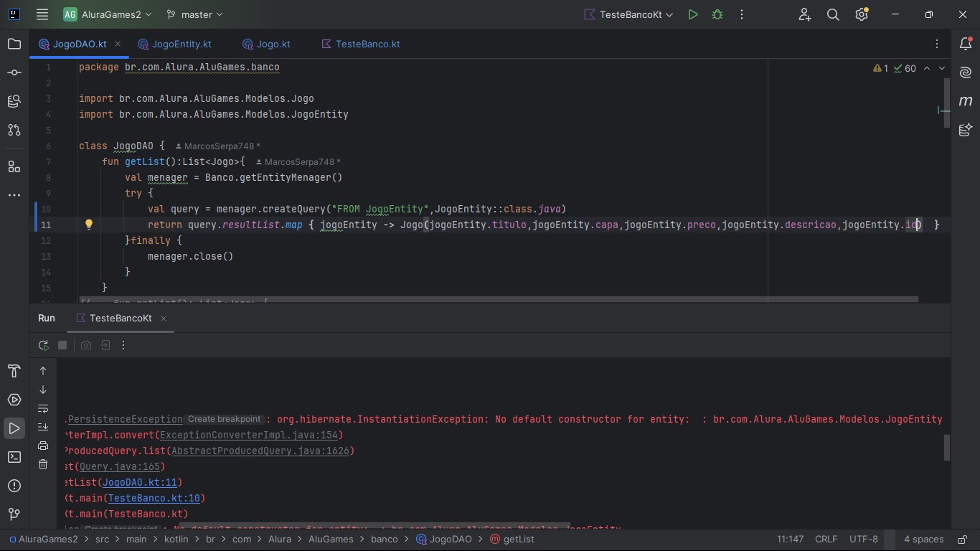Click Create breakpoint beside PersistenceException
980x551 pixels.
point(225,419)
